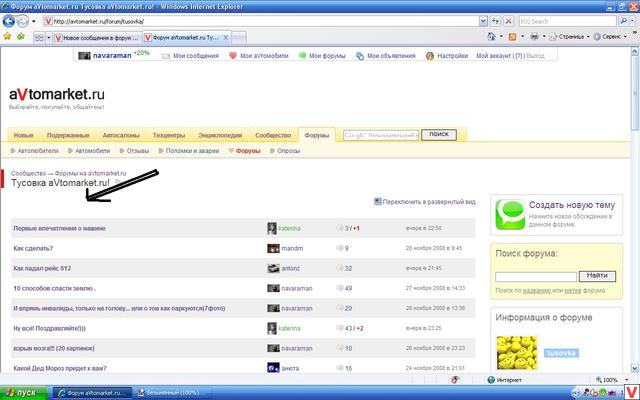This screenshot has width=640, height=400.
Task: Click the Add to Favorites star icon
Action: tap(21, 37)
